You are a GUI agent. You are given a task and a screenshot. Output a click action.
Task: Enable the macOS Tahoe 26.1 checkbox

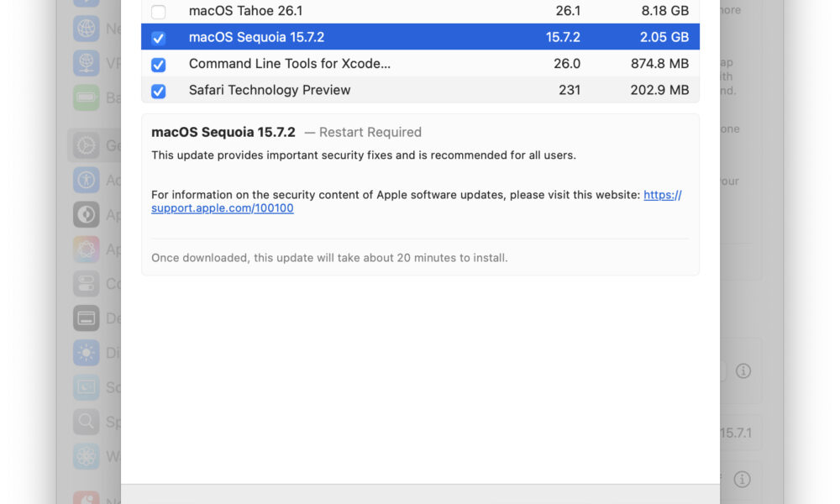click(x=158, y=12)
